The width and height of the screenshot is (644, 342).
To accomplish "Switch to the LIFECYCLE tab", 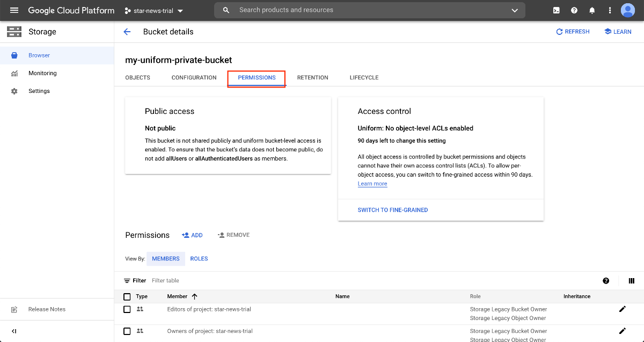I will pos(364,77).
